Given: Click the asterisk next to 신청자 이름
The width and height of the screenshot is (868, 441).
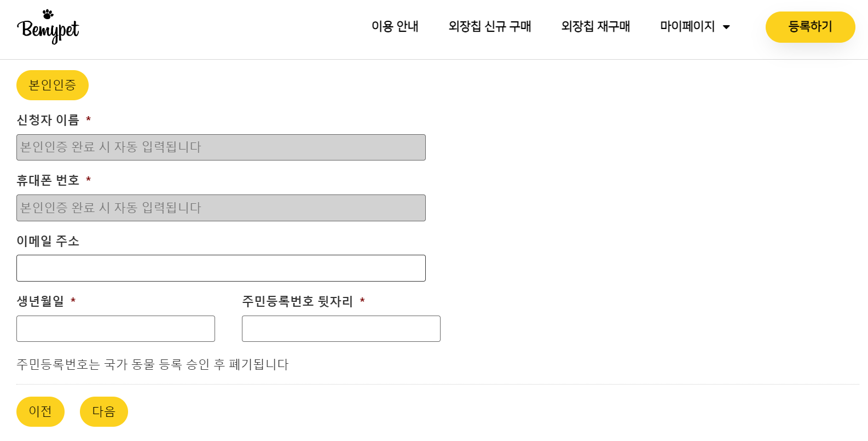Looking at the screenshot, I should click(x=89, y=119).
